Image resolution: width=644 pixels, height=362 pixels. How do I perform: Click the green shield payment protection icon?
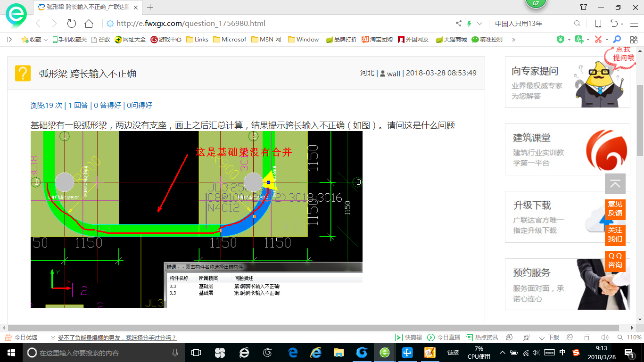tap(560, 40)
